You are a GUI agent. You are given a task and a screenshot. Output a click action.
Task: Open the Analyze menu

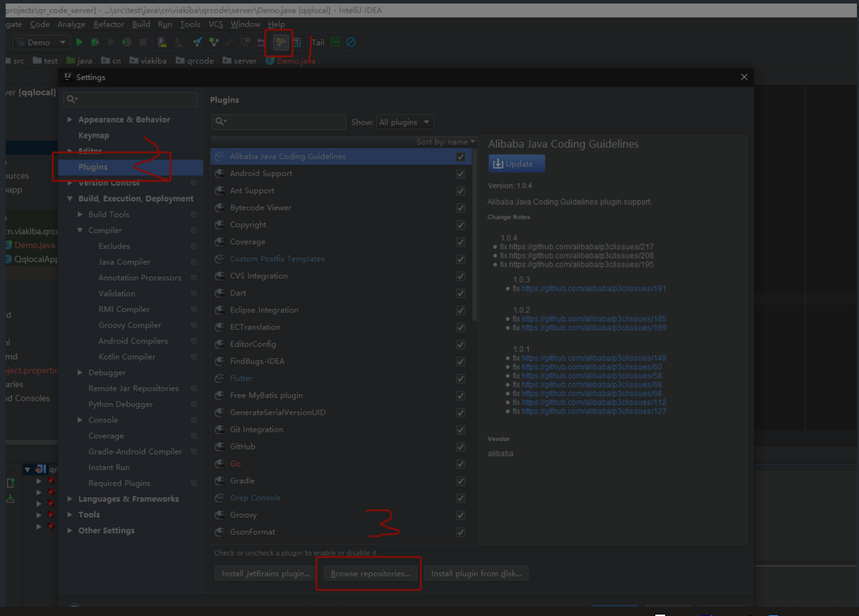tap(71, 24)
